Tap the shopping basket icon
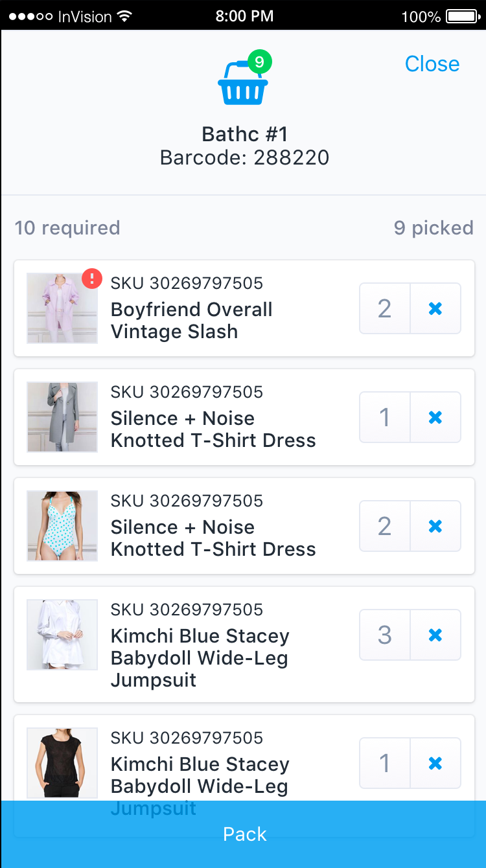 tap(243, 86)
